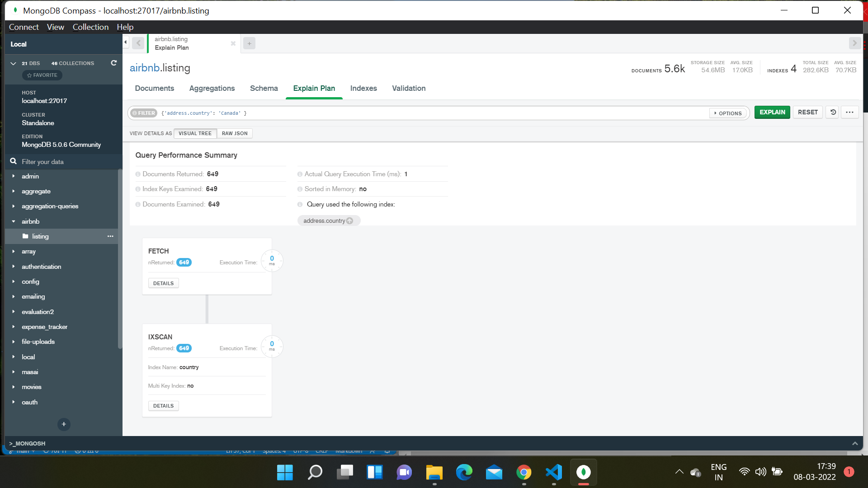Open more options next to Explain
The height and width of the screenshot is (488, 868).
pos(849,112)
